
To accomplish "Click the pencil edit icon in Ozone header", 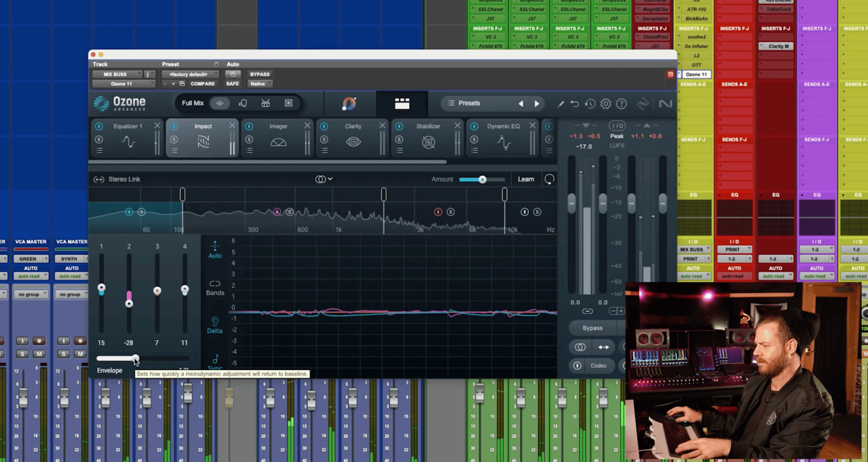I will (561, 104).
